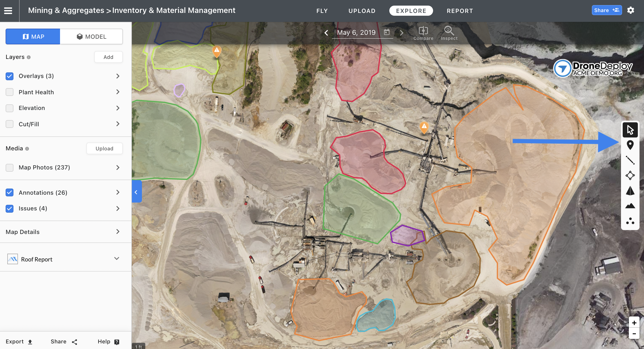The image size is (644, 349).
Task: Click the orange issue marker near conveyors
Action: point(424,127)
